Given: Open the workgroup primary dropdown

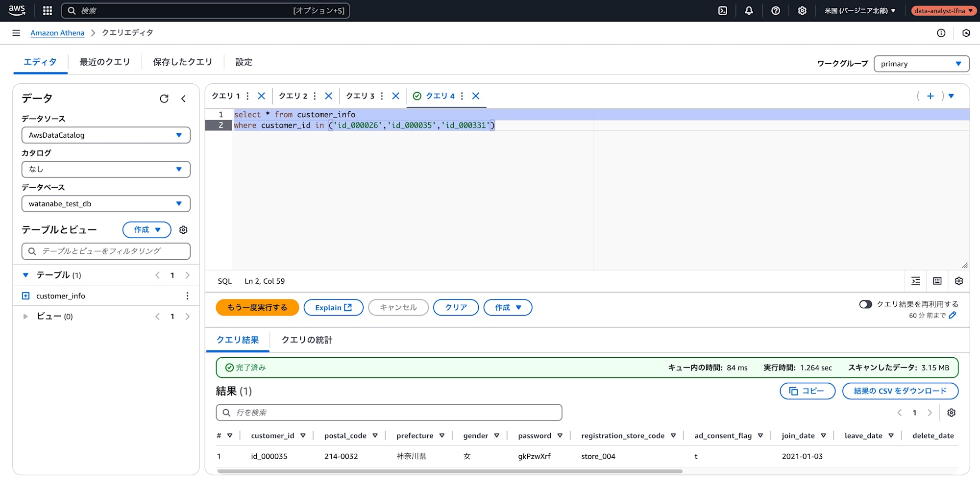Looking at the screenshot, I should click(921, 64).
